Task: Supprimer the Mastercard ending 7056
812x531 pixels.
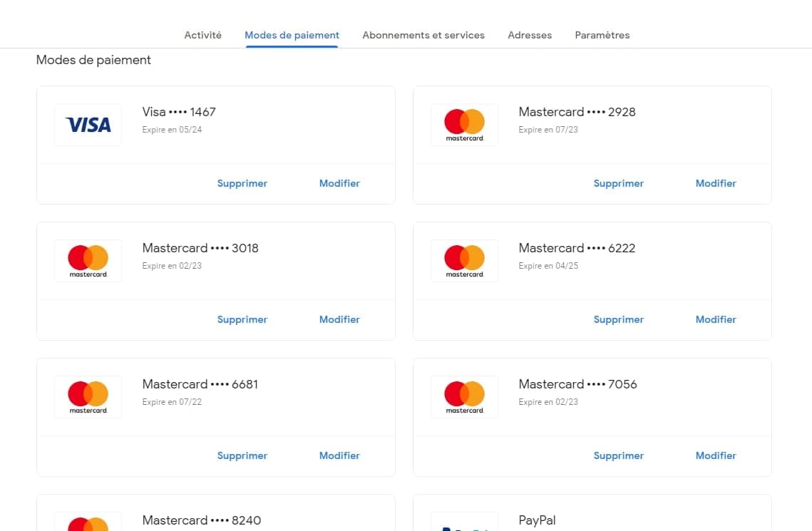Action: tap(618, 455)
